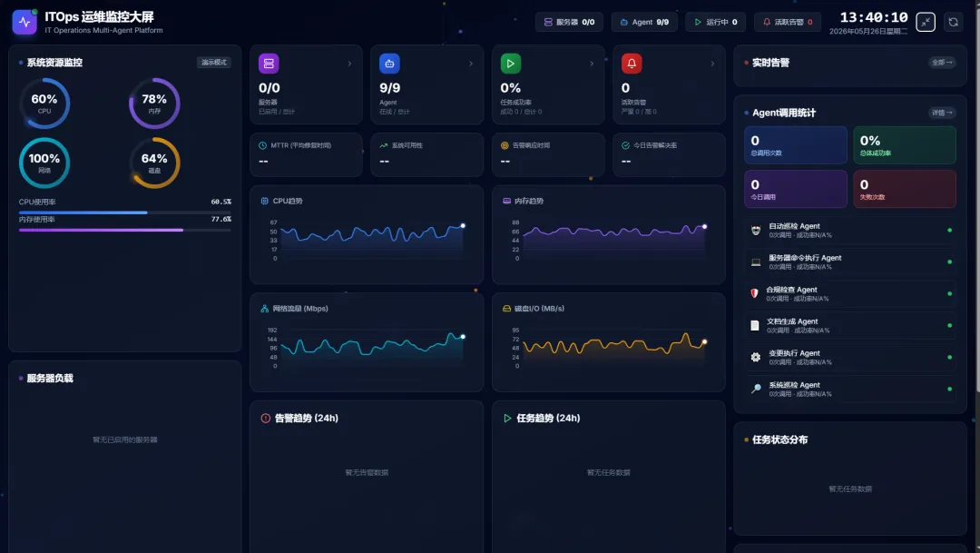Click the trend icon beside 系统可用性
This screenshot has width=980, height=553.
click(384, 145)
